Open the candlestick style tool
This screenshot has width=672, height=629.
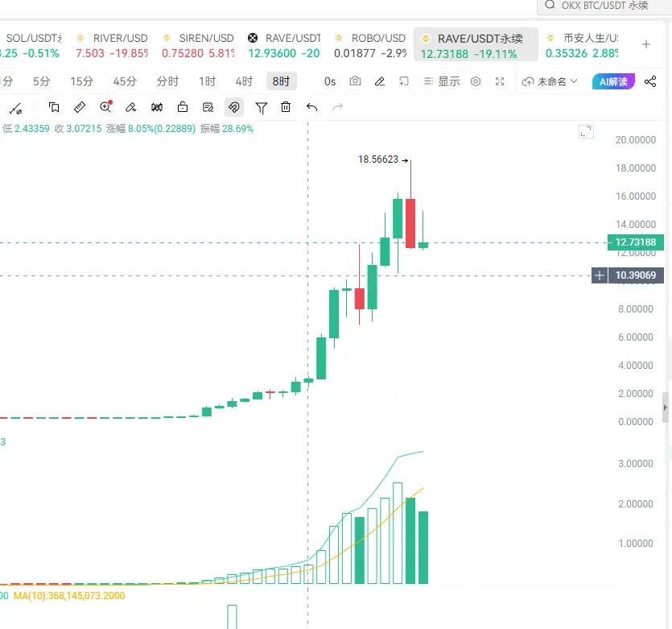point(157,107)
